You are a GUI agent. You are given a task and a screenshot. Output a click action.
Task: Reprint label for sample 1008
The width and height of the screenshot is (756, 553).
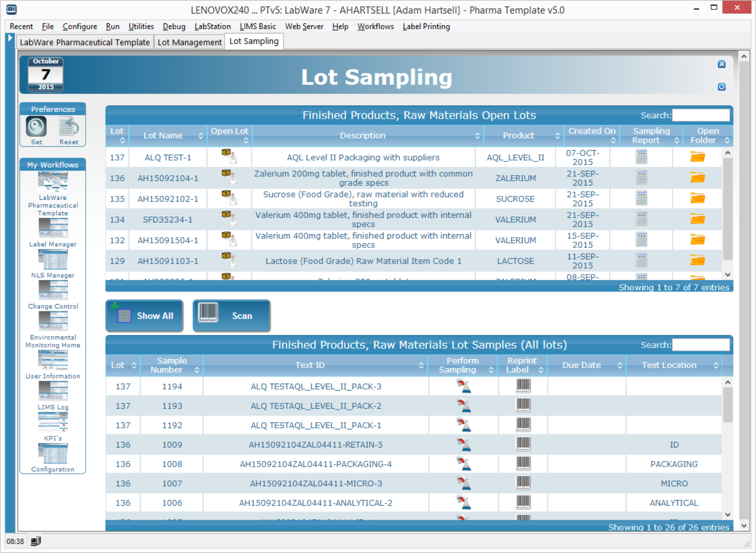coord(523,463)
